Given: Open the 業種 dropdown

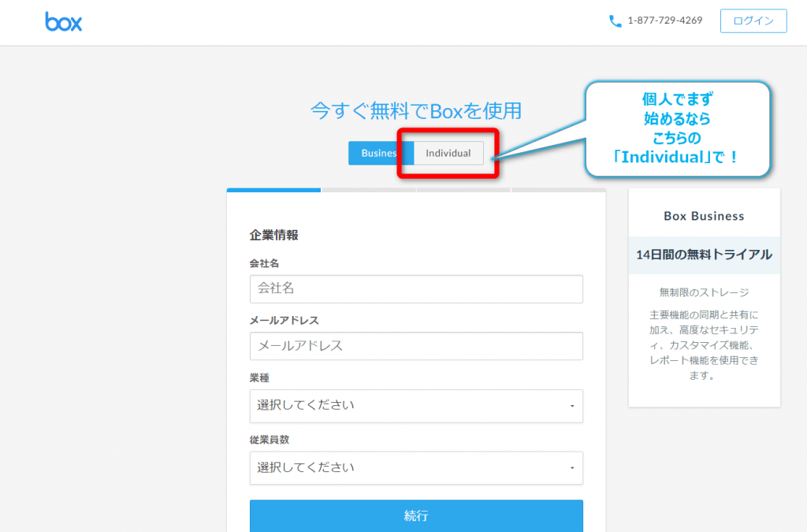Looking at the screenshot, I should tap(416, 405).
